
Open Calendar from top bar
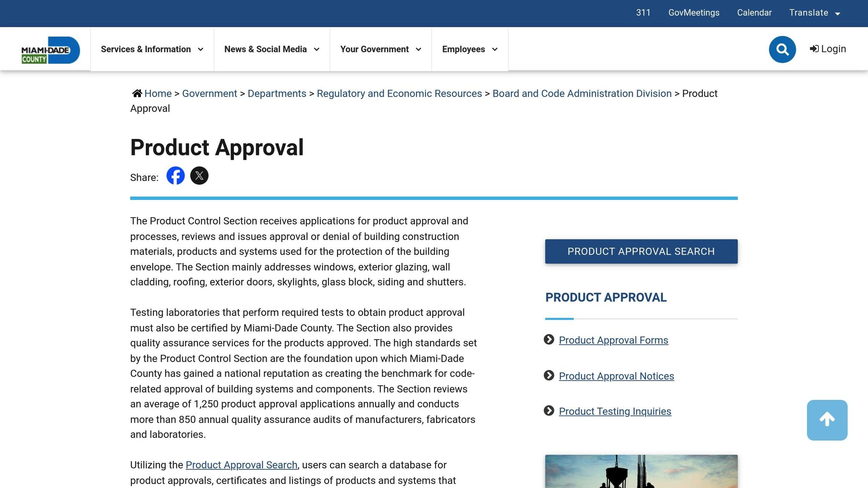[754, 13]
